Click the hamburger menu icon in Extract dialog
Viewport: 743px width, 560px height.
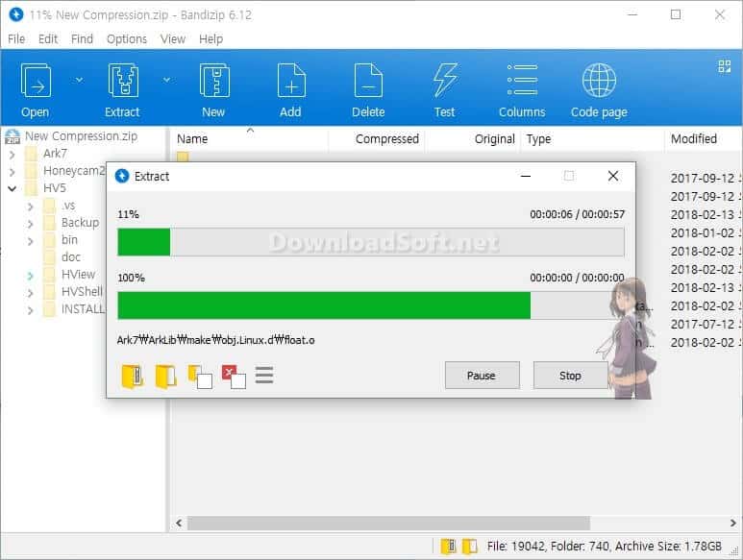[x=264, y=375]
